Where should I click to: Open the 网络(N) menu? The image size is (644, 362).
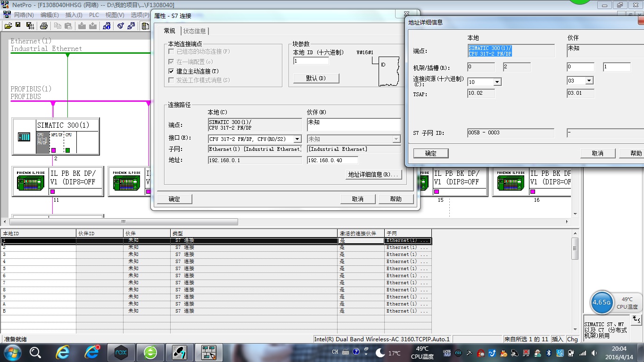click(24, 15)
